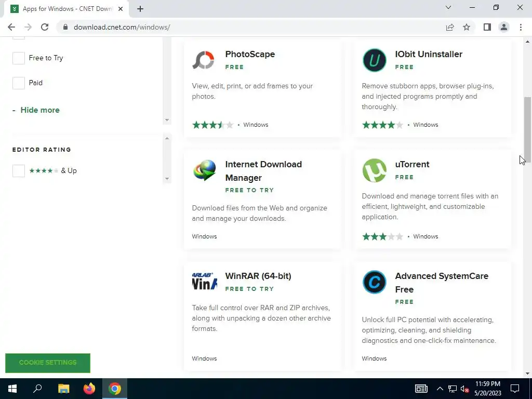
Task: Click the page scrollbar down arrow
Action: 527,374
